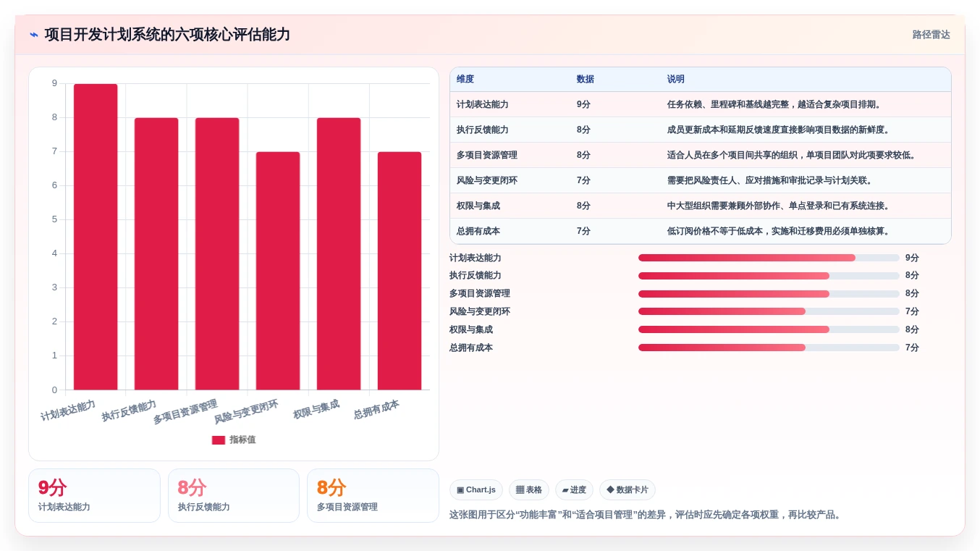Click the 路径雷达 label in the header
980x551 pixels.
(931, 35)
